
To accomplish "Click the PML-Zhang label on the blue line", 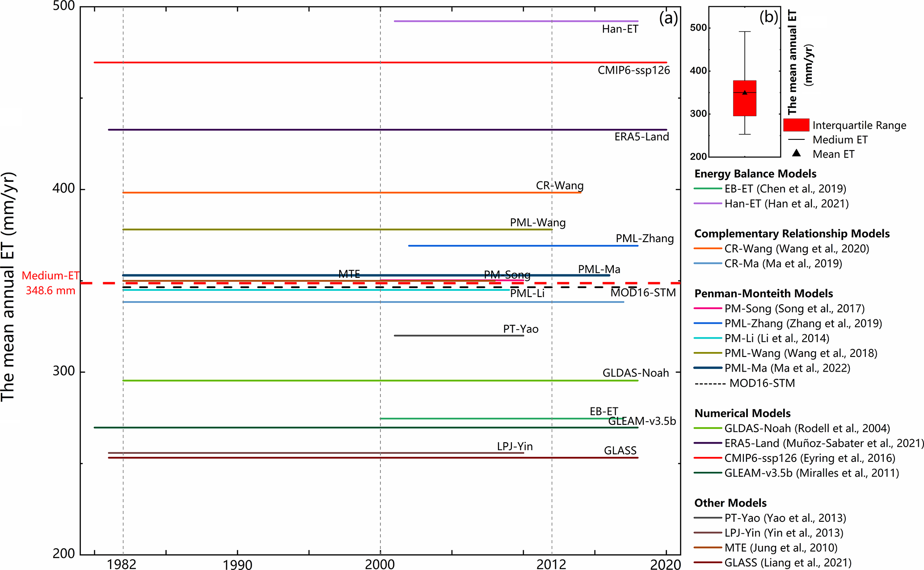I will click(645, 239).
